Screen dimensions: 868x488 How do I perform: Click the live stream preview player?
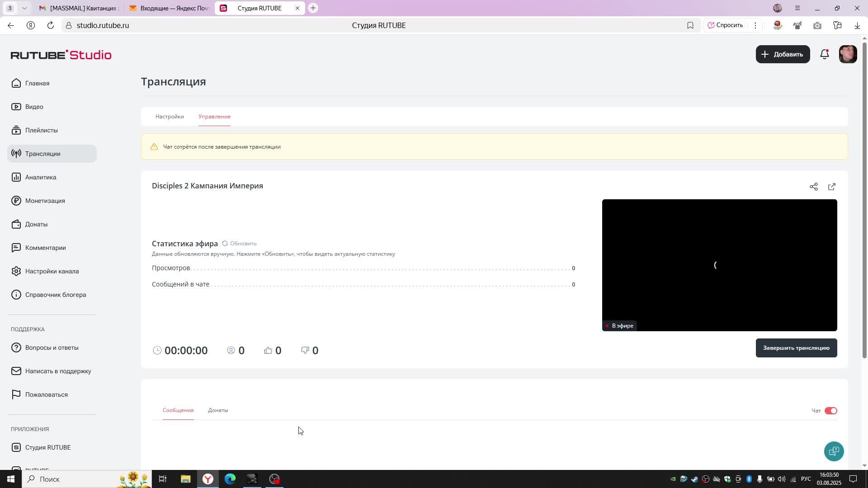[719, 265]
